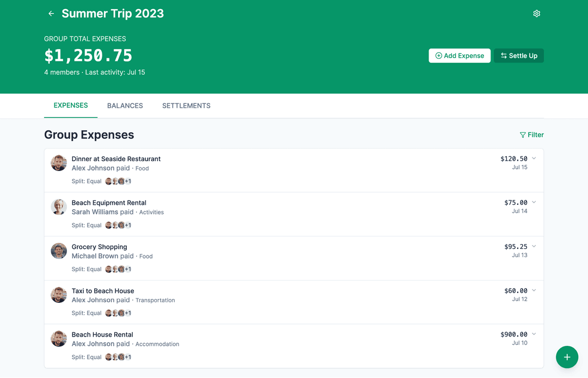588x378 pixels.
Task: Click the back arrow beside Summer Trip 2023
Action: (51, 13)
